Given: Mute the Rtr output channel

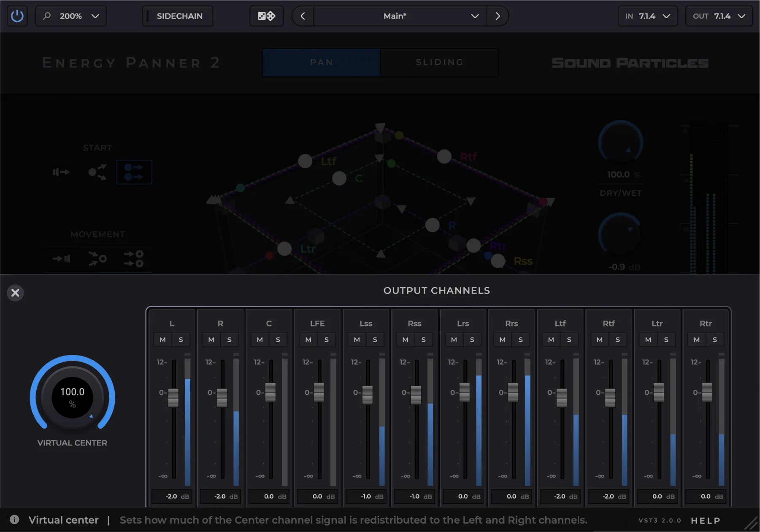Looking at the screenshot, I should coord(697,340).
